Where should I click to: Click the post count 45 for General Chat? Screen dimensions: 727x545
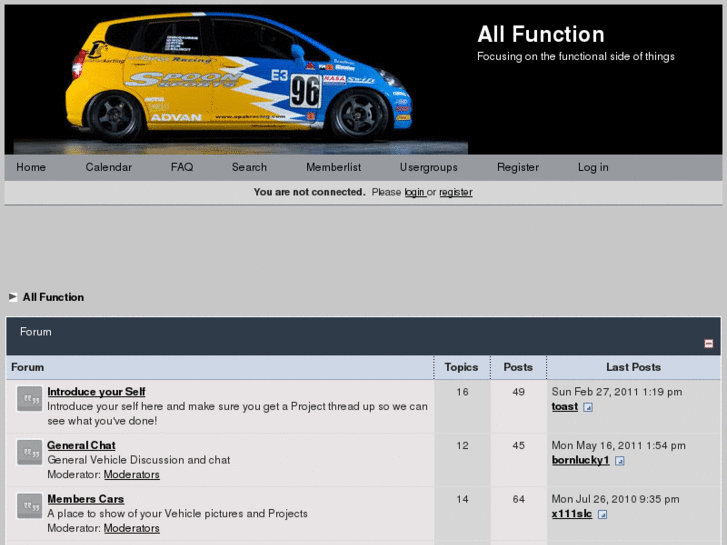coord(518,446)
